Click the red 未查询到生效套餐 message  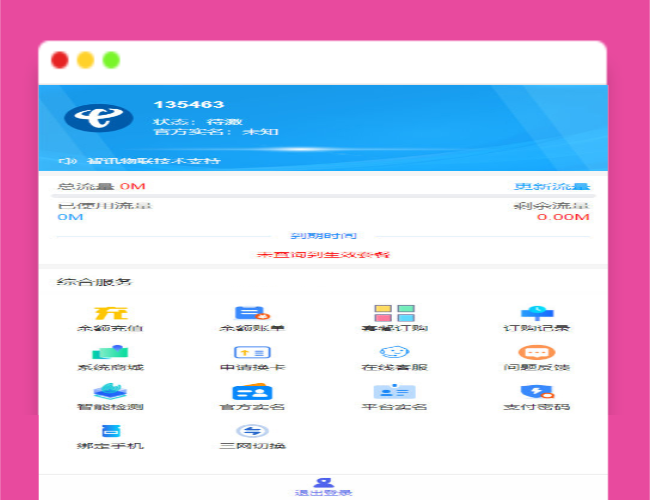[x=324, y=255]
